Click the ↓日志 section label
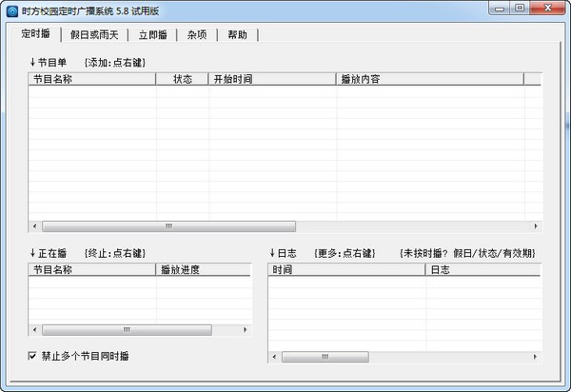The height and width of the screenshot is (392, 571). [283, 253]
